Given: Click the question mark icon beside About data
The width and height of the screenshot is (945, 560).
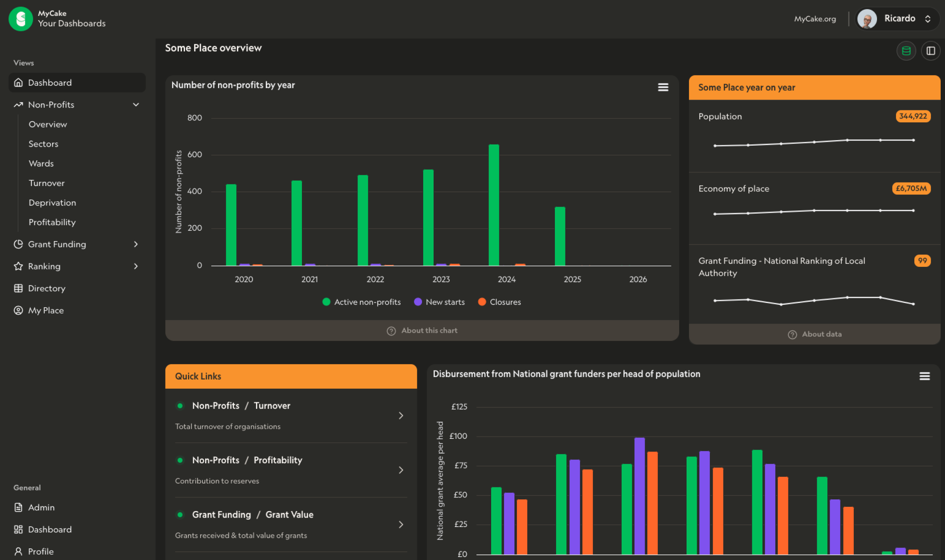Looking at the screenshot, I should tap(792, 335).
